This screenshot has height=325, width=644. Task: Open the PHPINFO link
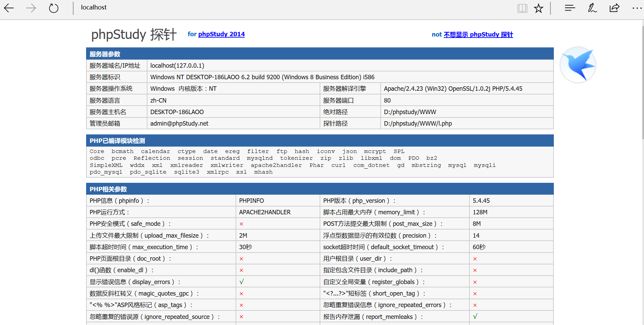251,201
